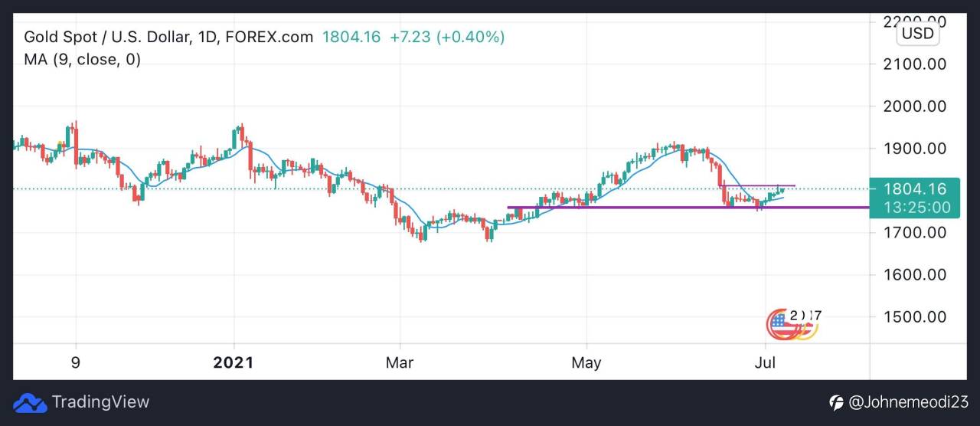Screen dimensions: 980x426
Task: Select the short purple resistance line near Jul
Action: (x=759, y=185)
